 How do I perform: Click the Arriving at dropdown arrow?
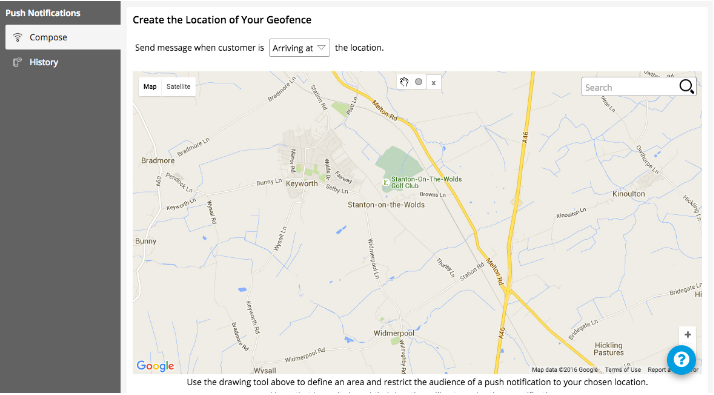(321, 47)
